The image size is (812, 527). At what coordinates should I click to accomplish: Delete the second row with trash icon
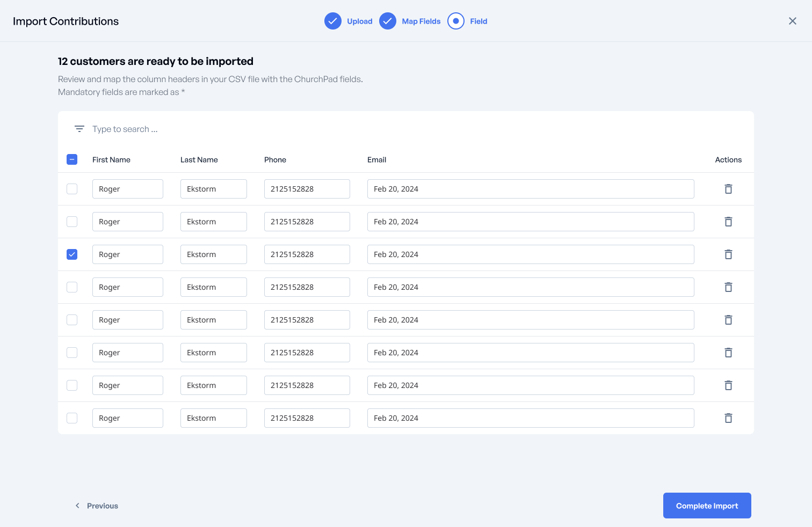(x=728, y=222)
